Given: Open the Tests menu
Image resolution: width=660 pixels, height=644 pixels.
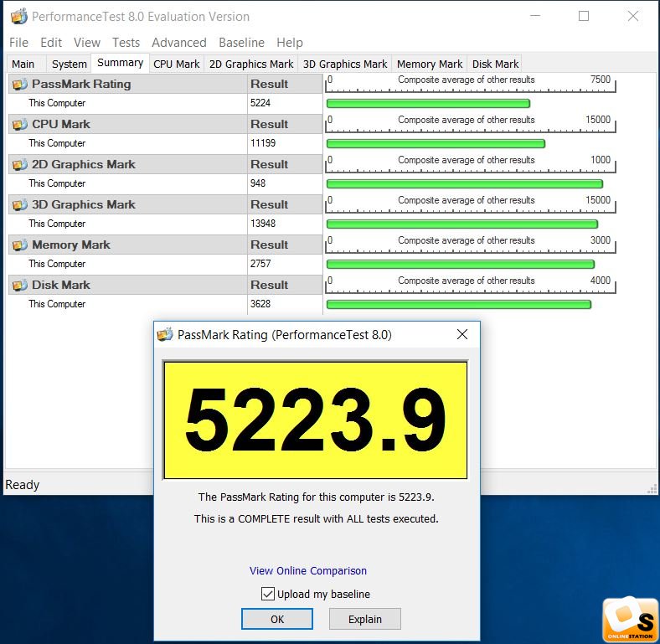Looking at the screenshot, I should (126, 43).
